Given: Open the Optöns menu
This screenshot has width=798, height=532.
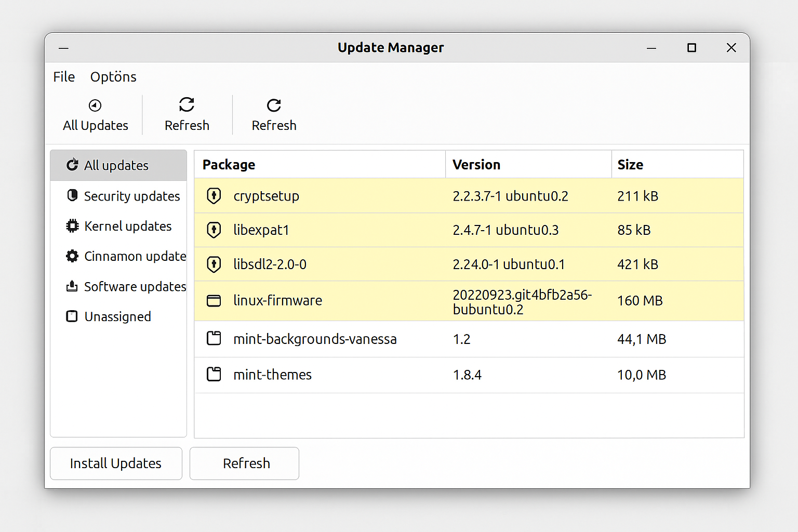Looking at the screenshot, I should pyautogui.click(x=113, y=76).
